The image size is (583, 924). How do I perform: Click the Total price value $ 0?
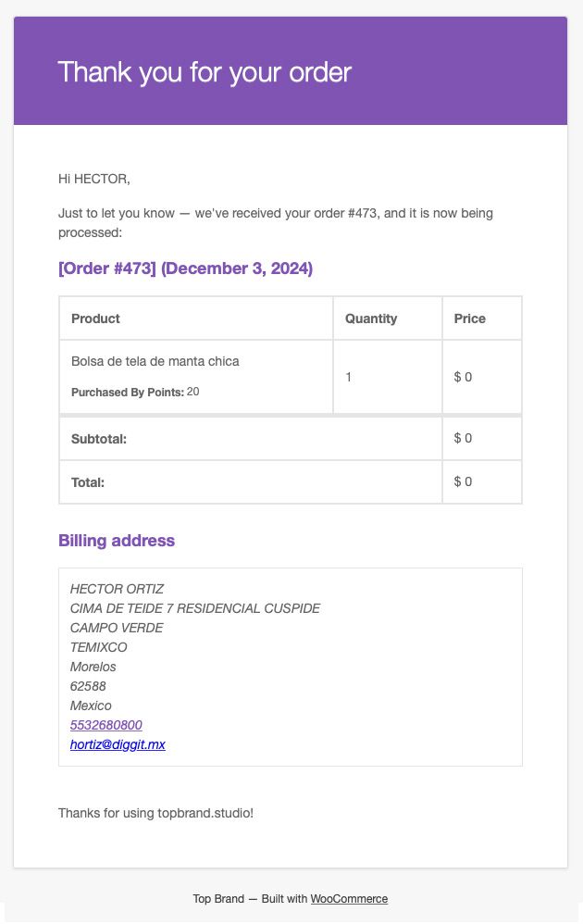coord(463,481)
